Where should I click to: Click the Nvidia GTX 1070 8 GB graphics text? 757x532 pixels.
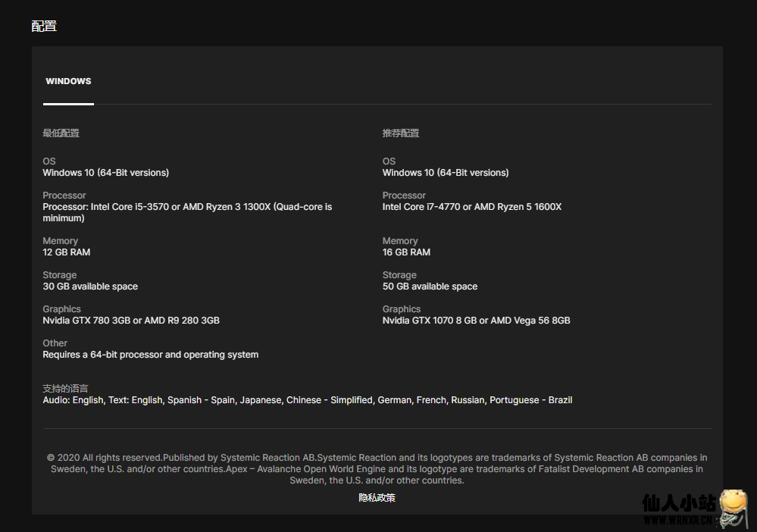476,321
